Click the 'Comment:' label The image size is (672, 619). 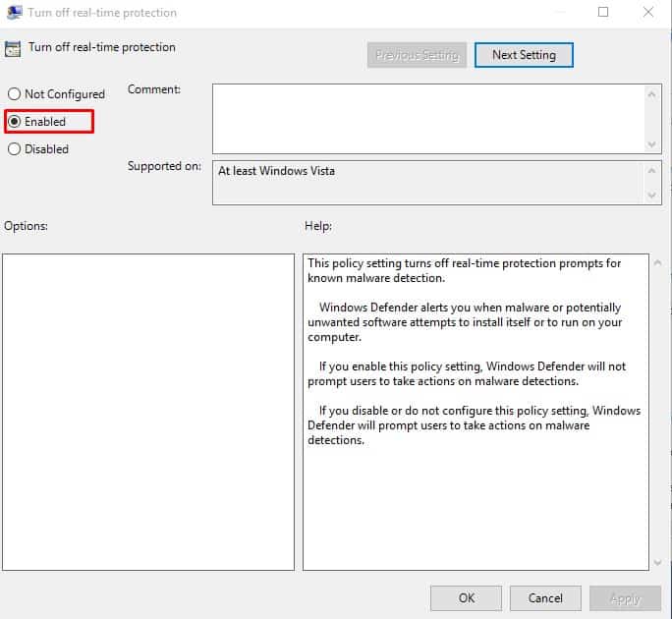(x=154, y=89)
